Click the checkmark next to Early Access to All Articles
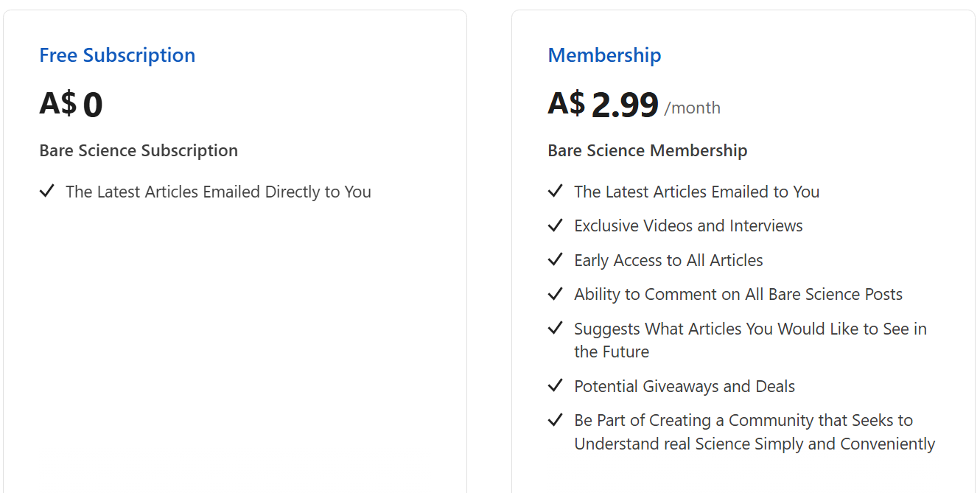 click(556, 260)
